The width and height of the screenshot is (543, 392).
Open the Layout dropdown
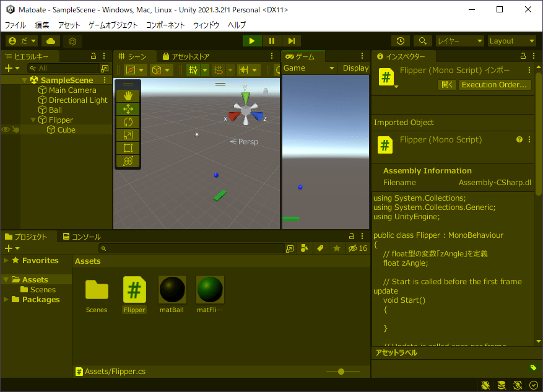[512, 41]
